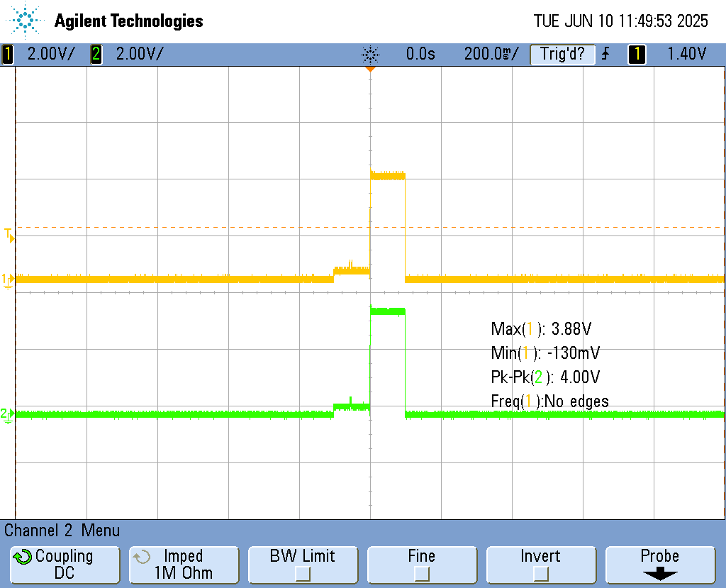Click the green channel 2 pulse top

(x=388, y=311)
